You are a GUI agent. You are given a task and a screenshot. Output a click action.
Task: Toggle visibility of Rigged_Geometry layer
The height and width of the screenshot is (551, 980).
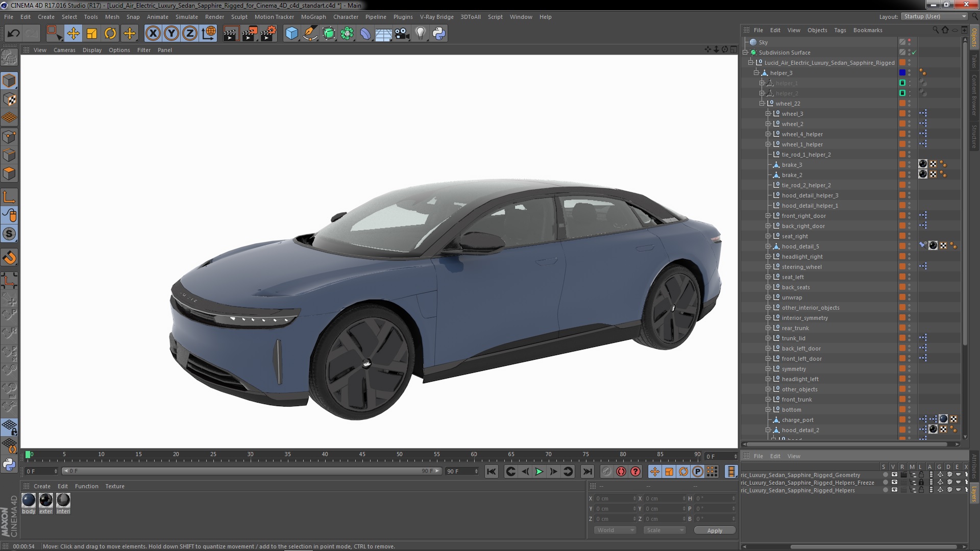(894, 475)
